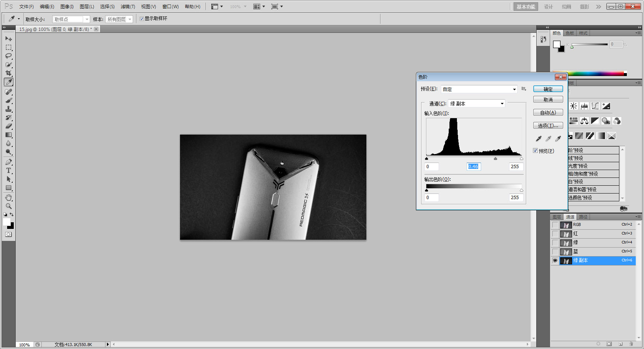Switch to the 路径 tab

coord(583,217)
